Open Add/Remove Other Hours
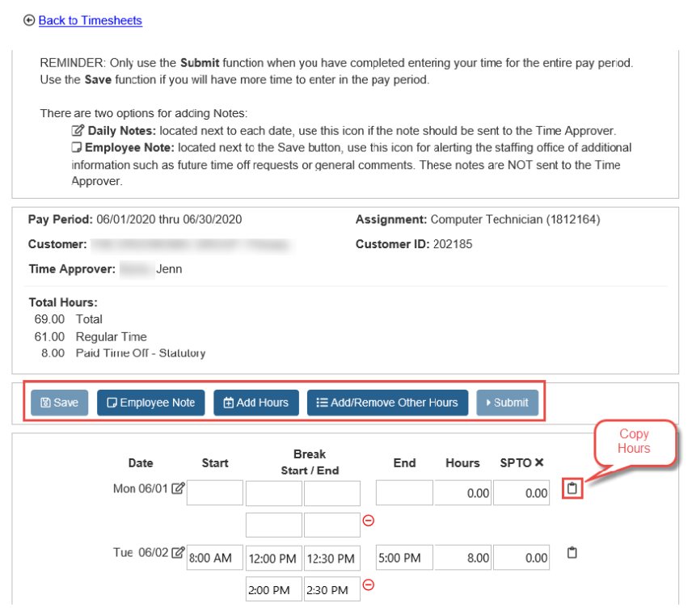 tap(387, 402)
